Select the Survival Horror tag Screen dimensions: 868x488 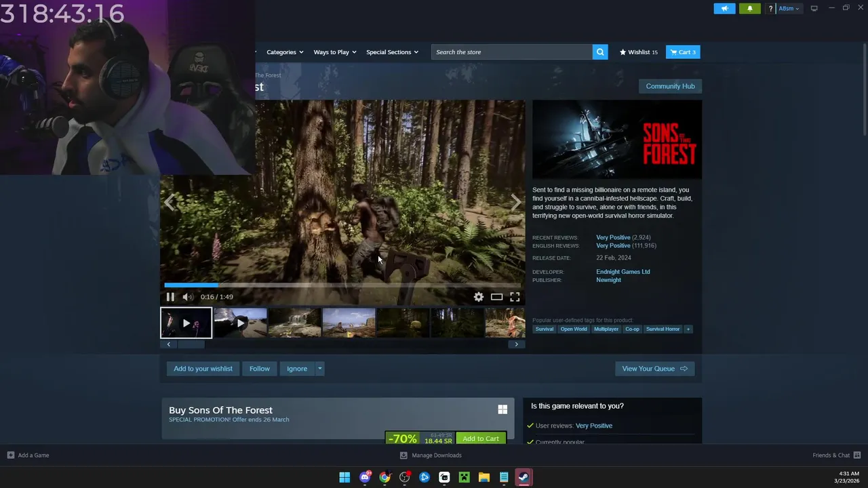[663, 329]
